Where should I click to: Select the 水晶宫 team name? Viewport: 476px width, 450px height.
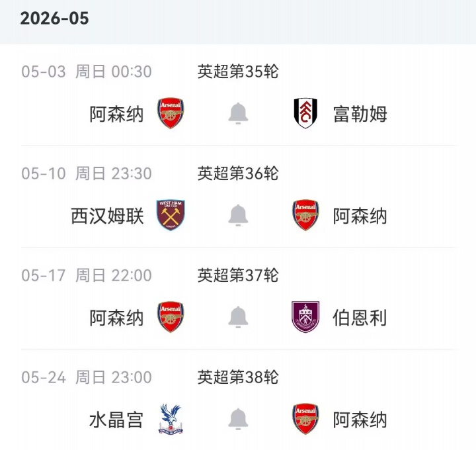pyautogui.click(x=116, y=420)
